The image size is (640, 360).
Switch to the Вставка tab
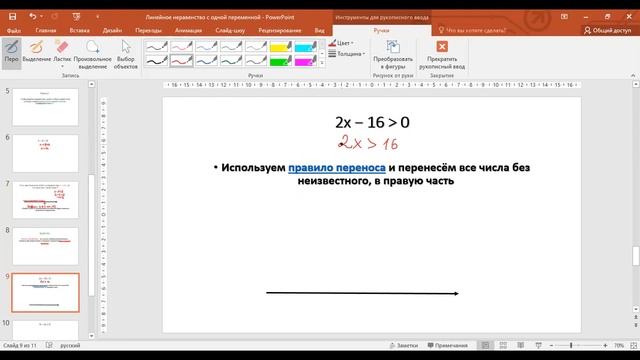coord(80,30)
